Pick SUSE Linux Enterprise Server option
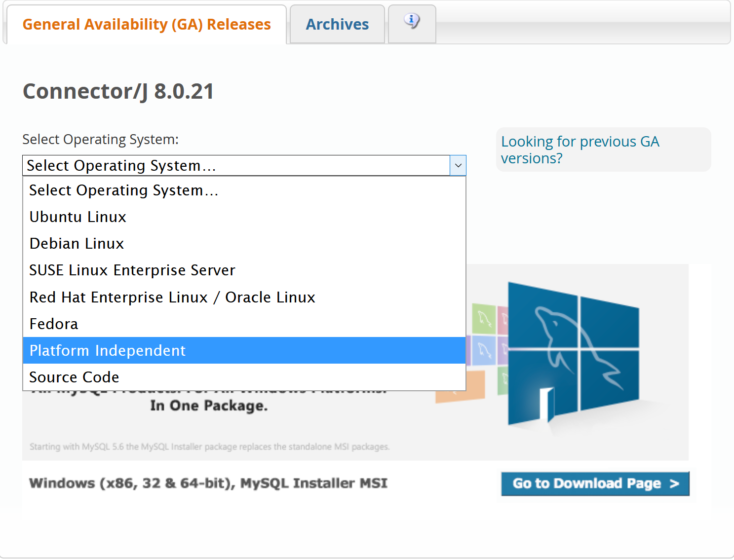The height and width of the screenshot is (560, 734). 244,270
